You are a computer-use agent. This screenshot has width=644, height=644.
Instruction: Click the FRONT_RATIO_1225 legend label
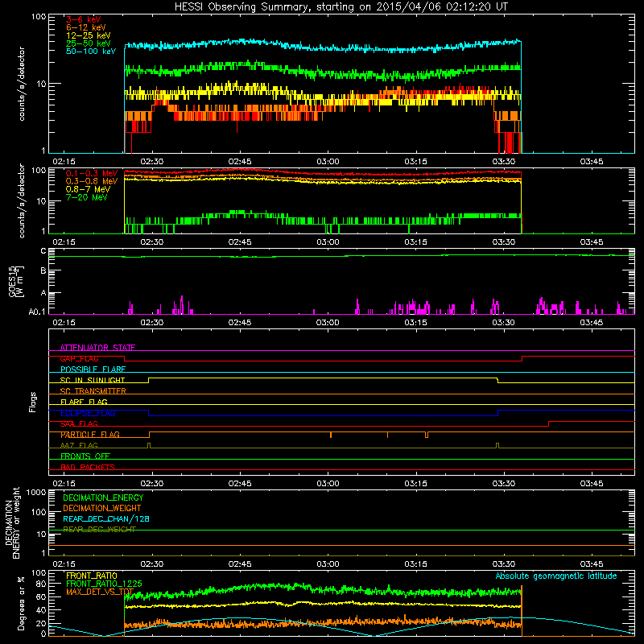coord(104,584)
